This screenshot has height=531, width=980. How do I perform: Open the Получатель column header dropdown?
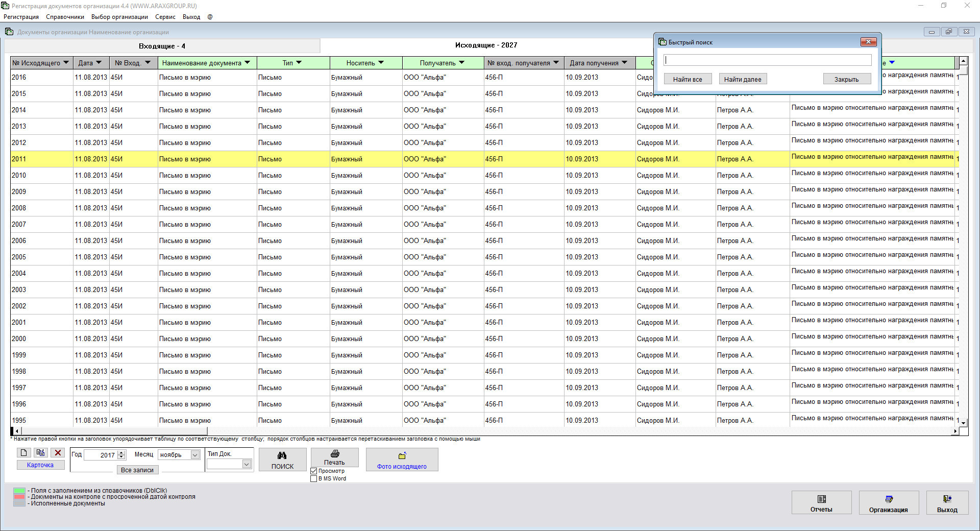[x=461, y=63]
